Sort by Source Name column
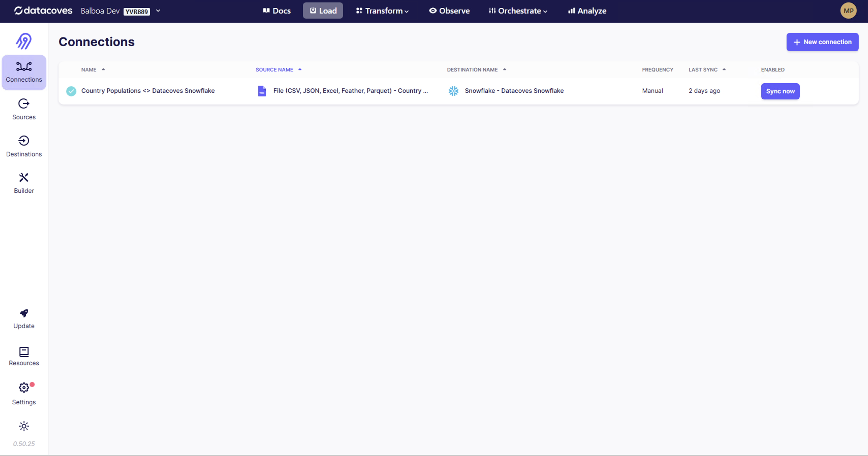Image resolution: width=868 pixels, height=456 pixels. [278, 69]
